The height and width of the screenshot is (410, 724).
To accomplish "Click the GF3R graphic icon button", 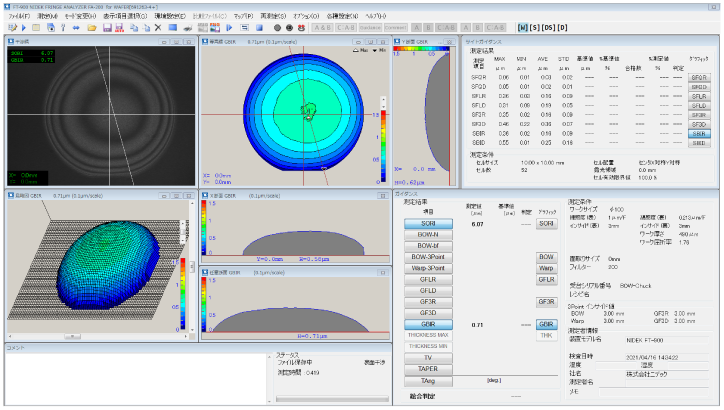I will click(x=546, y=301).
